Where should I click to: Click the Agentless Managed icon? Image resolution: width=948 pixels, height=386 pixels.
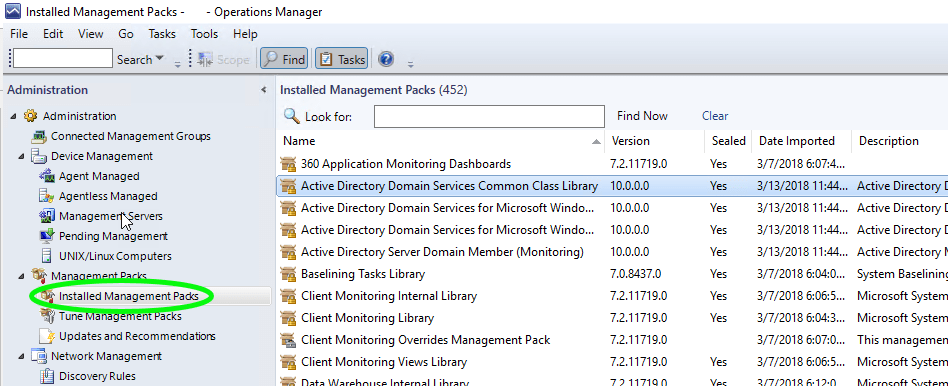click(x=47, y=196)
